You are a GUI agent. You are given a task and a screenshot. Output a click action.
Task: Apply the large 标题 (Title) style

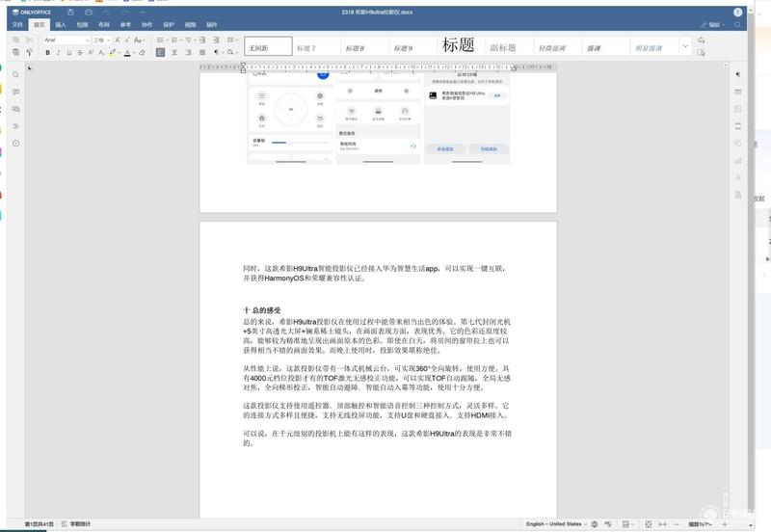pos(462,46)
